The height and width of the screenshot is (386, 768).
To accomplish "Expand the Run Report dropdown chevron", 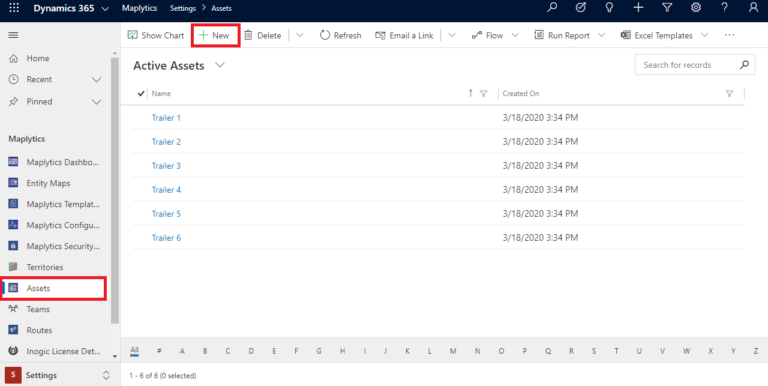I will click(602, 35).
